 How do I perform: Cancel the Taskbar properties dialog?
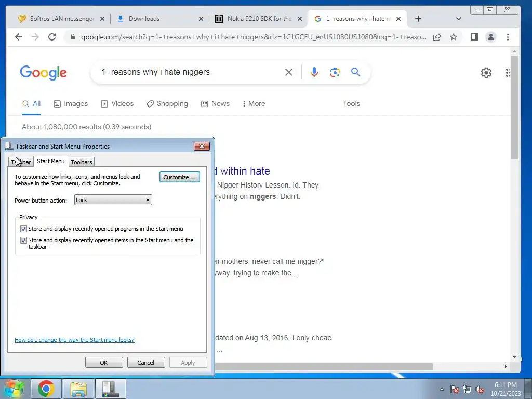[145, 362]
